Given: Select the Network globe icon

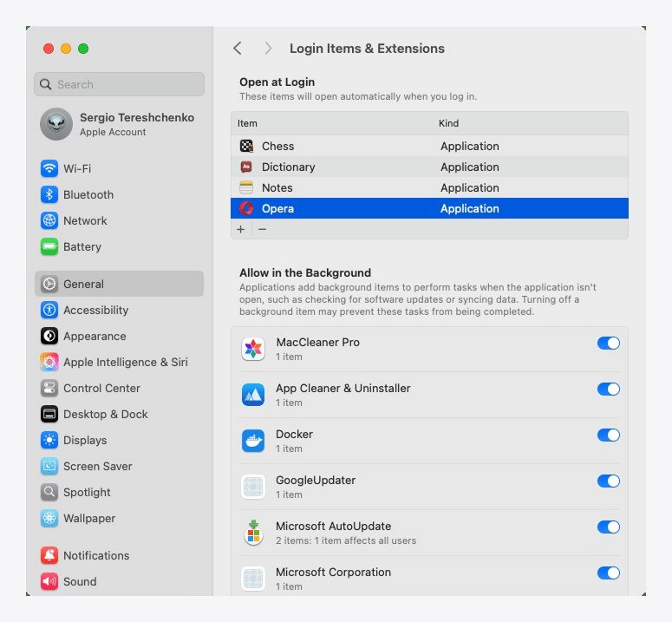Looking at the screenshot, I should tap(49, 220).
